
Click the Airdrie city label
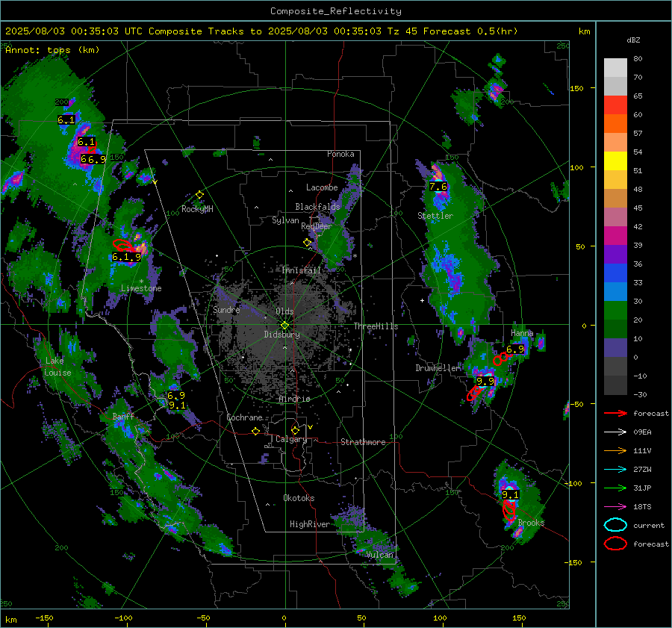pyautogui.click(x=294, y=399)
